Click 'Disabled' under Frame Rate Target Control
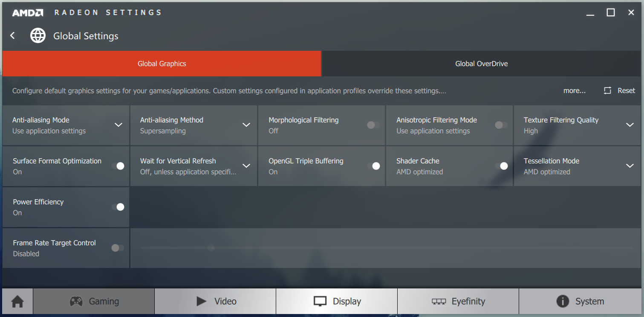Viewport: 644px width, 317px height. [26, 254]
